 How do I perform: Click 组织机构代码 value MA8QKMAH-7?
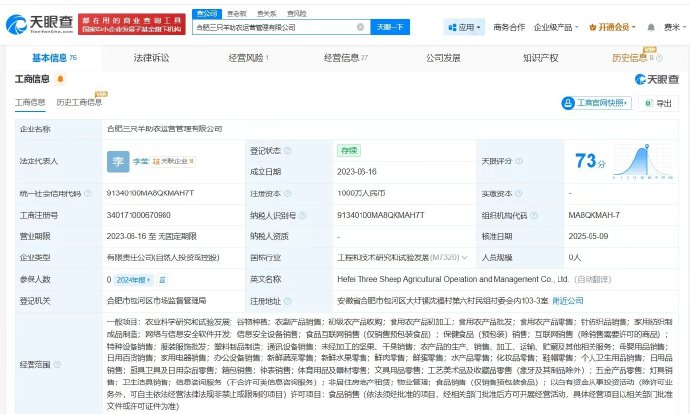(x=594, y=215)
